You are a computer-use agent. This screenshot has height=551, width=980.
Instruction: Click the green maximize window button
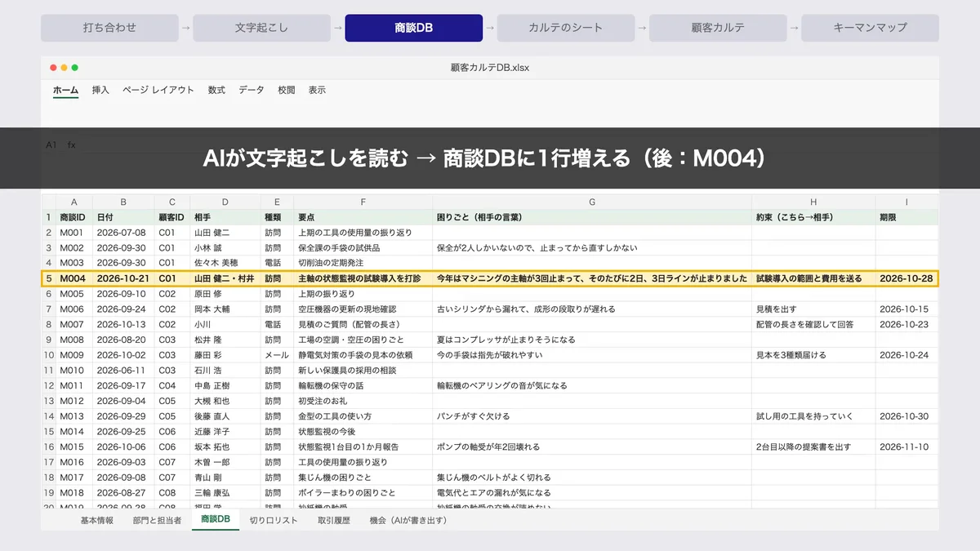point(75,68)
